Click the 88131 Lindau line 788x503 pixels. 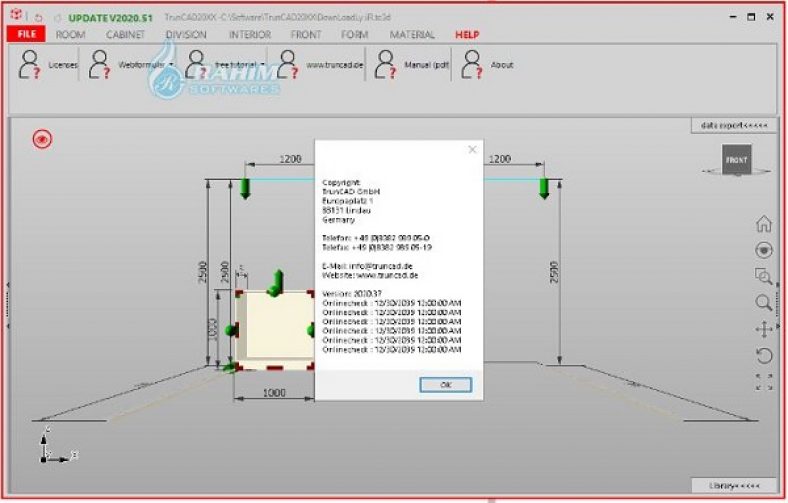point(346,210)
